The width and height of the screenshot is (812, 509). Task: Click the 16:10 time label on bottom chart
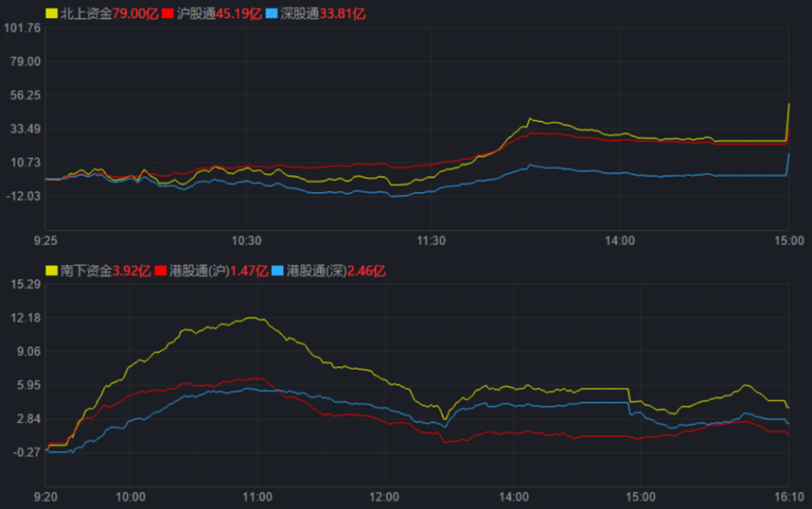click(787, 497)
